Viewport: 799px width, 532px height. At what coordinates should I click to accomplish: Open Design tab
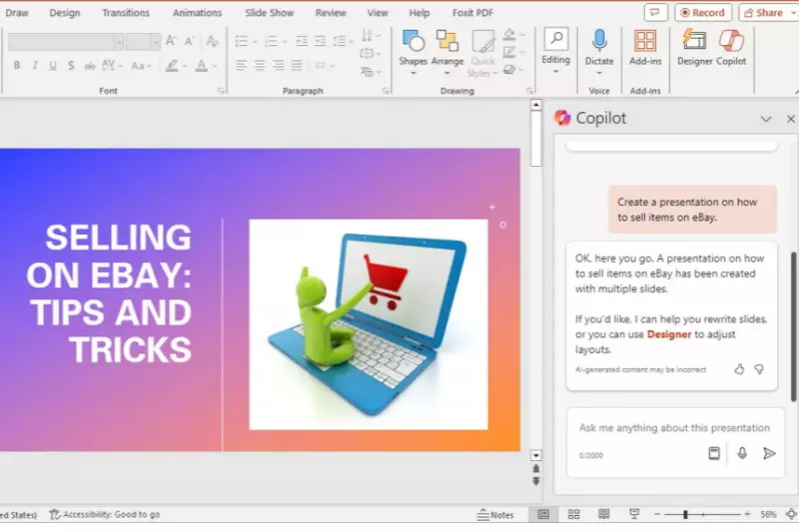tap(65, 13)
